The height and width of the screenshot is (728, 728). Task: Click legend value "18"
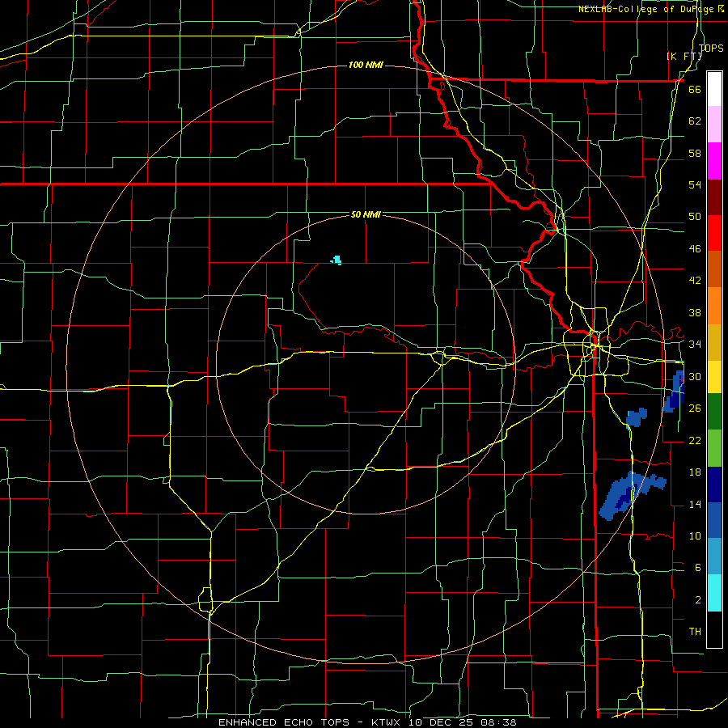[695, 472]
